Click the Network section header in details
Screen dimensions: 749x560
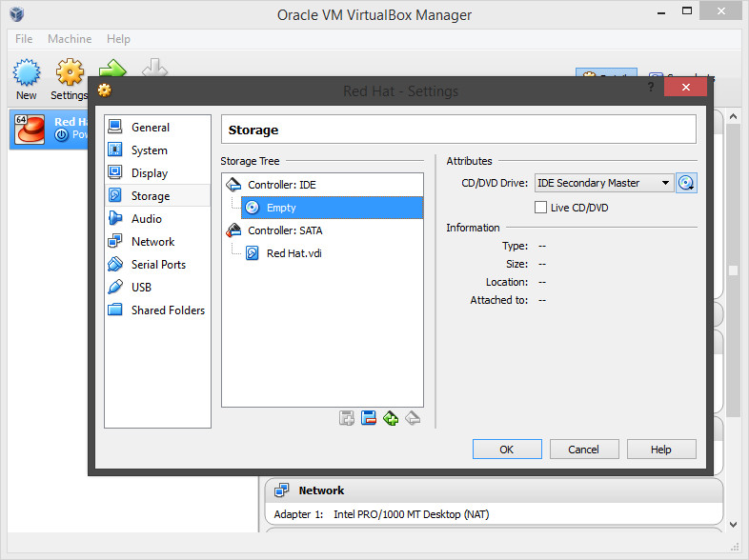click(494, 490)
